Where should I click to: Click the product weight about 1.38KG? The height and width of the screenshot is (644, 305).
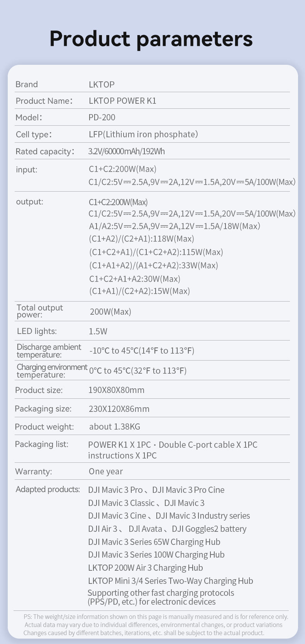115,427
